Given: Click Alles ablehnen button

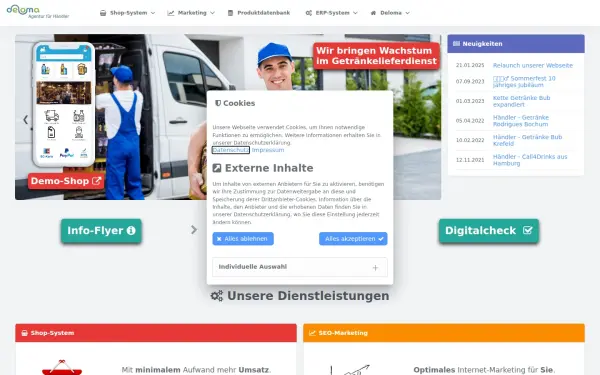Looking at the screenshot, I should coord(243,239).
